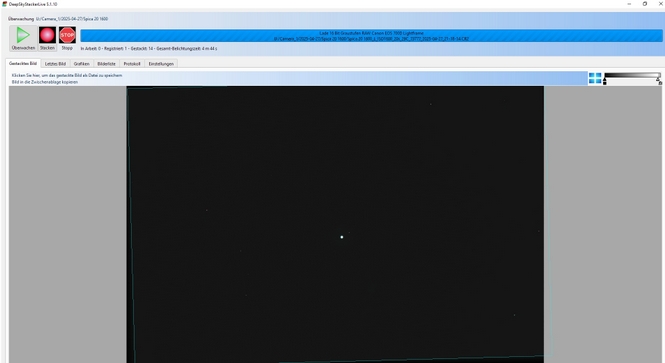
Task: Click the black-to-white gradient bar
Action: click(632, 75)
